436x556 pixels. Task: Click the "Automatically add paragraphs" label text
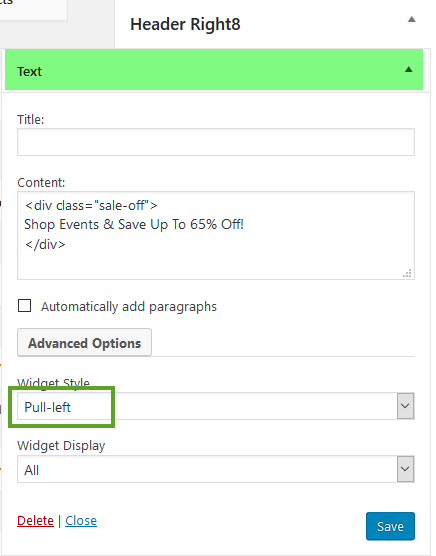click(x=129, y=307)
